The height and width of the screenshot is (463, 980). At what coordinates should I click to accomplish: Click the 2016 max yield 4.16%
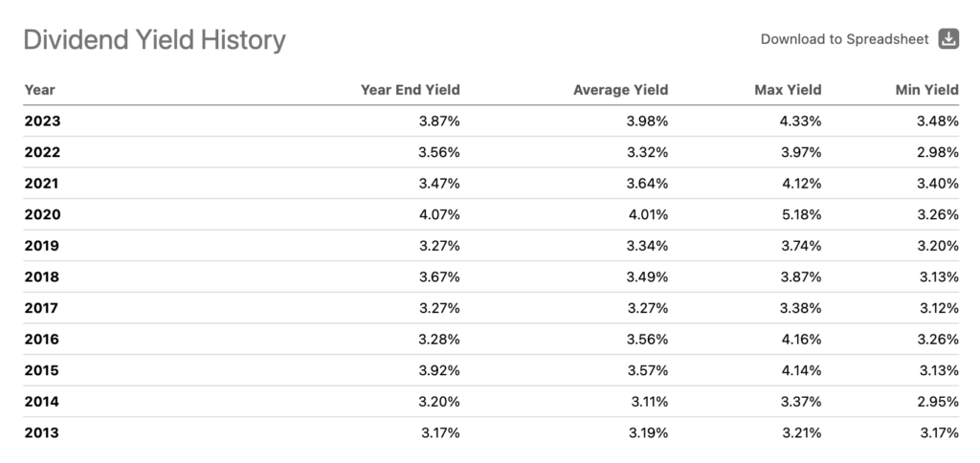tap(800, 339)
